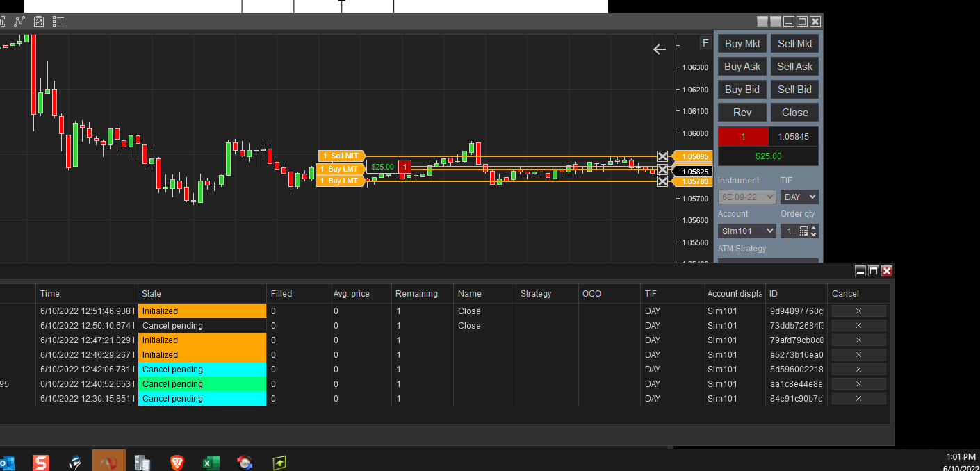The image size is (980, 471).
Task: Cancel the order with ID e5273b16ea0
Action: [858, 355]
